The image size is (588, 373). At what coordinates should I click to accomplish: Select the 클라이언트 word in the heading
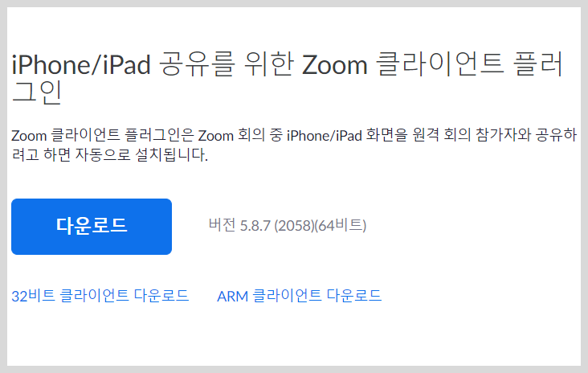pyautogui.click(x=439, y=64)
